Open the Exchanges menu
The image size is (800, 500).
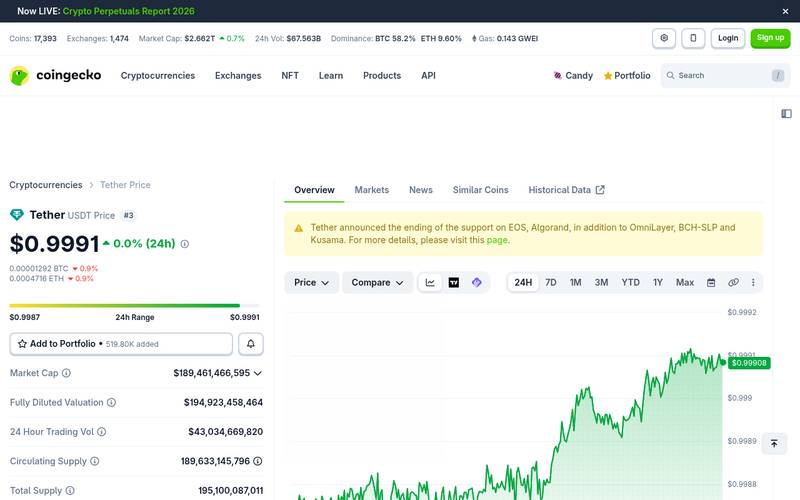coord(238,76)
